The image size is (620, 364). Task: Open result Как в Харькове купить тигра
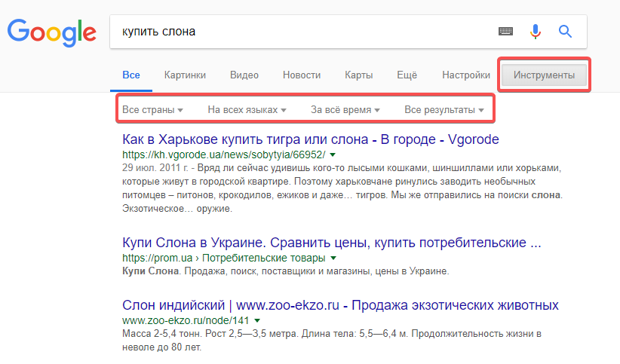[x=311, y=139]
